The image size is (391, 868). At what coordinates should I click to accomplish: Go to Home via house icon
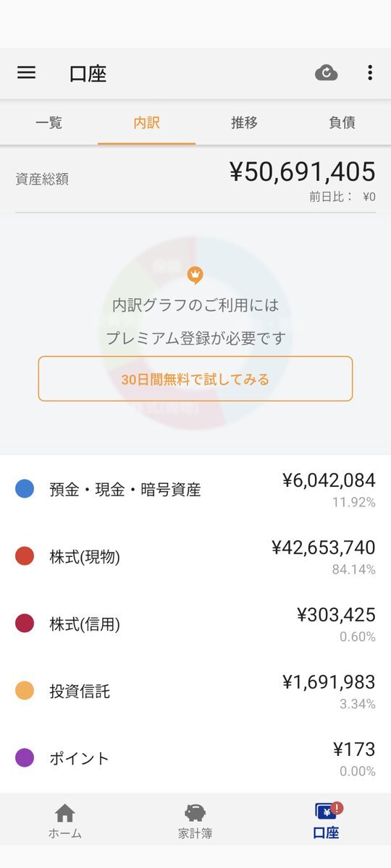(65, 813)
